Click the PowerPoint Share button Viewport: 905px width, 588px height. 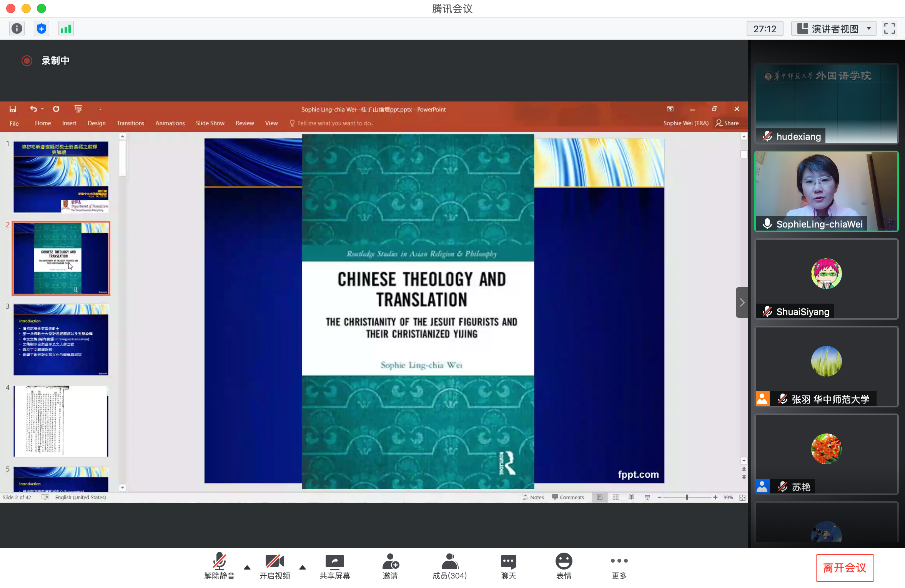coord(727,123)
